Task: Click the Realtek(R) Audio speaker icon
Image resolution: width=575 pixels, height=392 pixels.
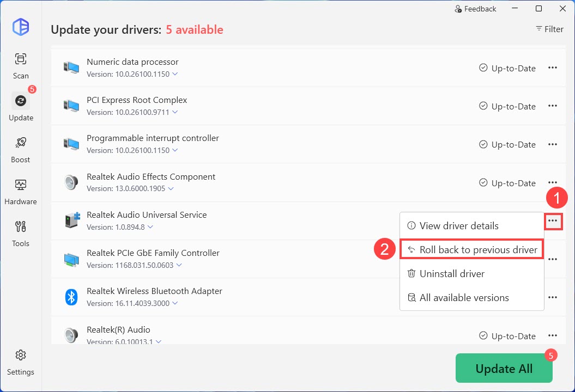Action: pyautogui.click(x=71, y=335)
